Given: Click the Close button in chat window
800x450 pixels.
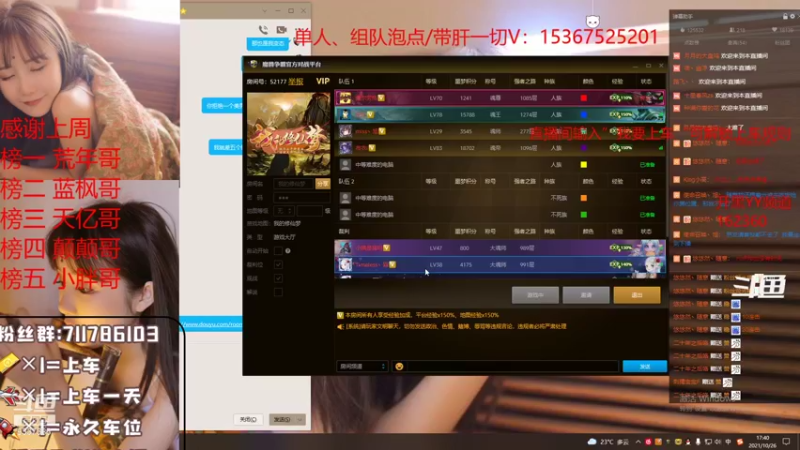Looking at the screenshot, I should (x=248, y=419).
